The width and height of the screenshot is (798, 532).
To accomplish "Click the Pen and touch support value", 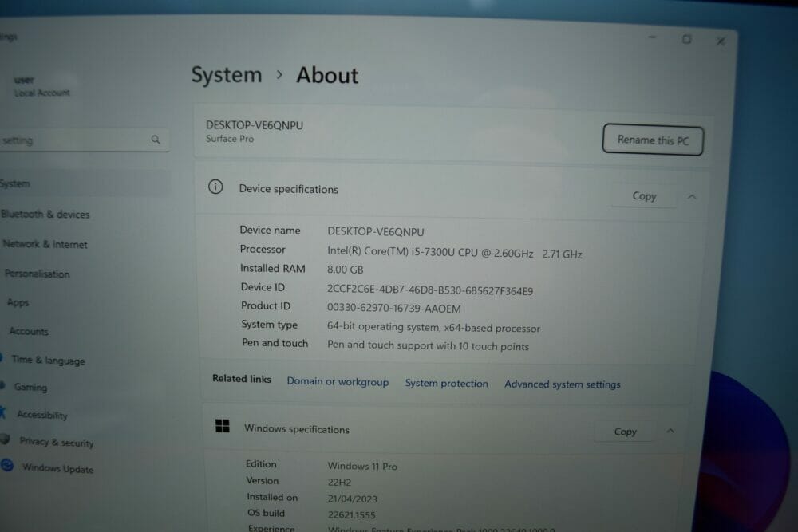I will point(428,345).
